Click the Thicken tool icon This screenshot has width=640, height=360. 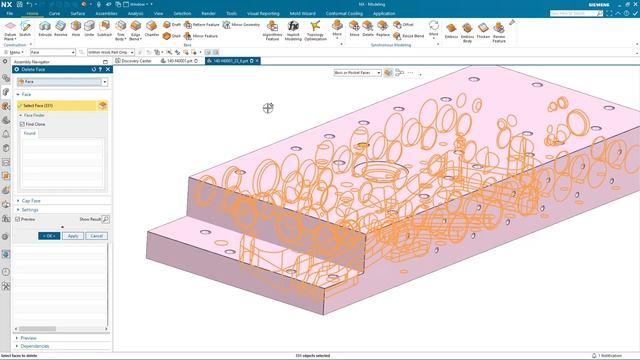coord(483,30)
